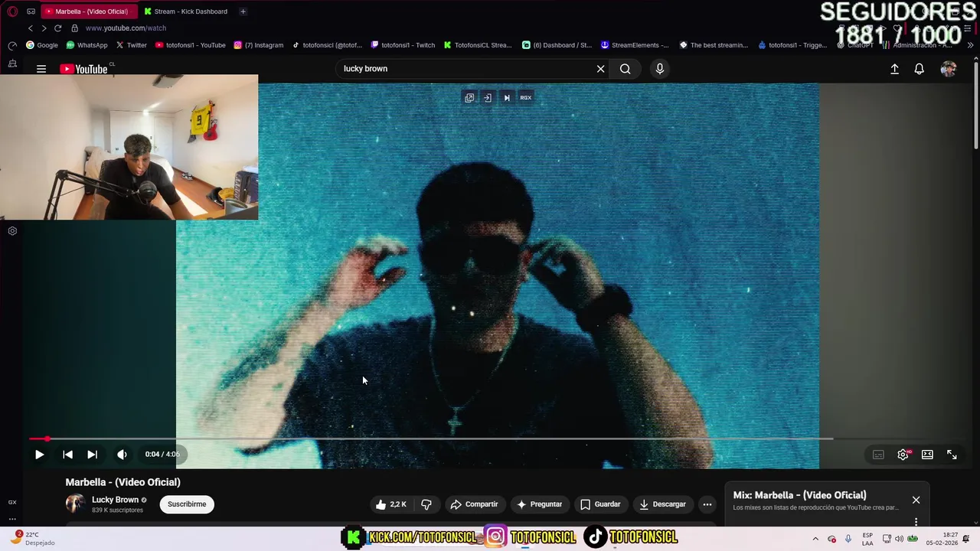Skip to next video in player
Viewport: 980px width, 551px height.
point(92,455)
